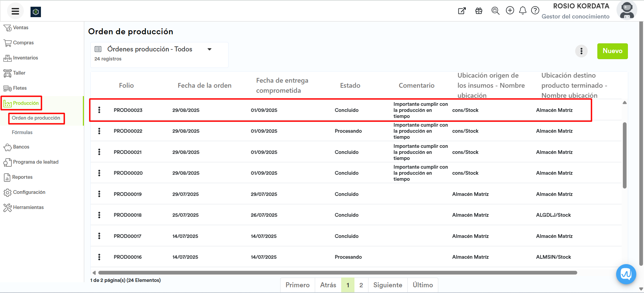Viewport: 644px width, 293px height.
Task: Click the plus circle quick-add icon
Action: tap(510, 11)
